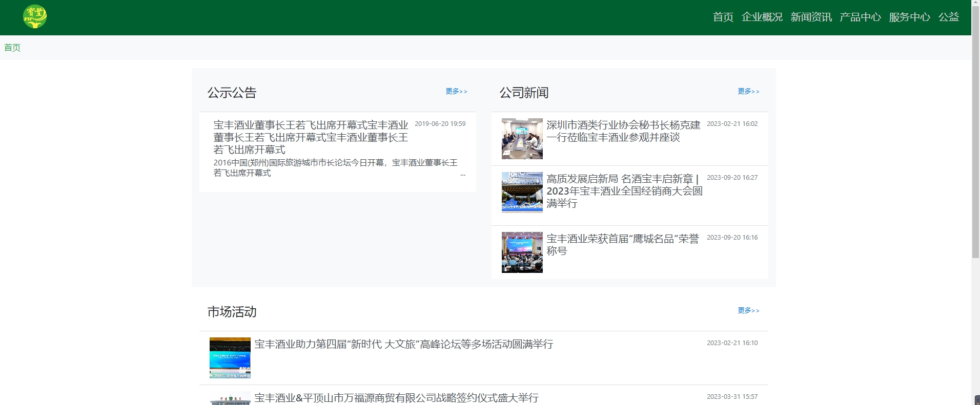Click the 市场活动 section heading
The width and height of the screenshot is (980, 405).
pos(232,312)
